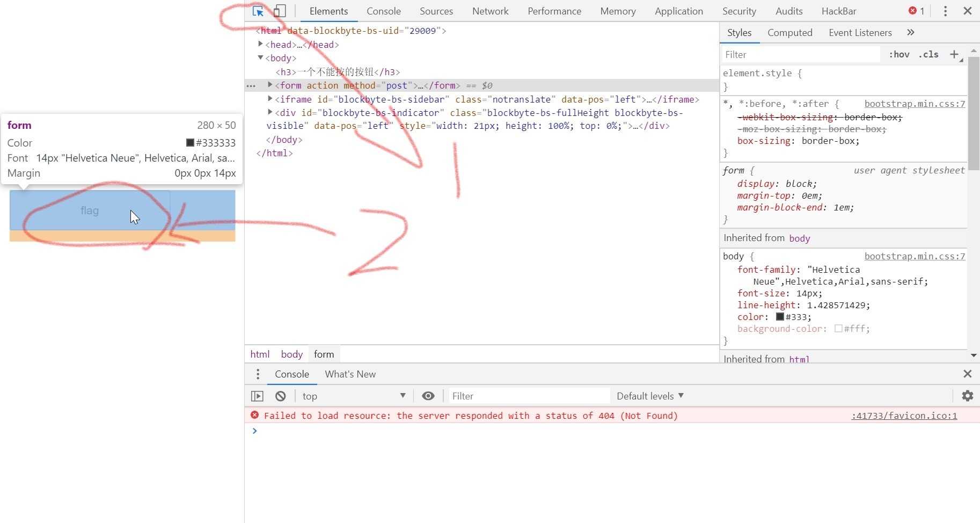Expand the head element node

[x=260, y=44]
